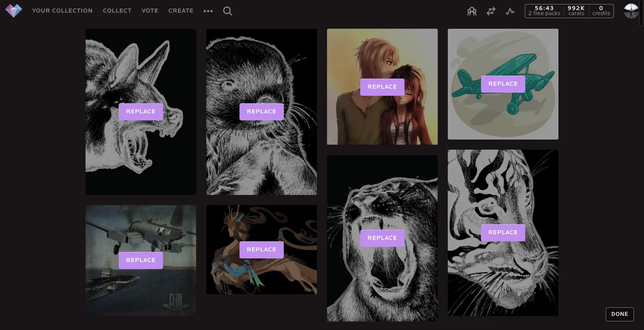
Task: Click the Done button
Action: coord(620,314)
